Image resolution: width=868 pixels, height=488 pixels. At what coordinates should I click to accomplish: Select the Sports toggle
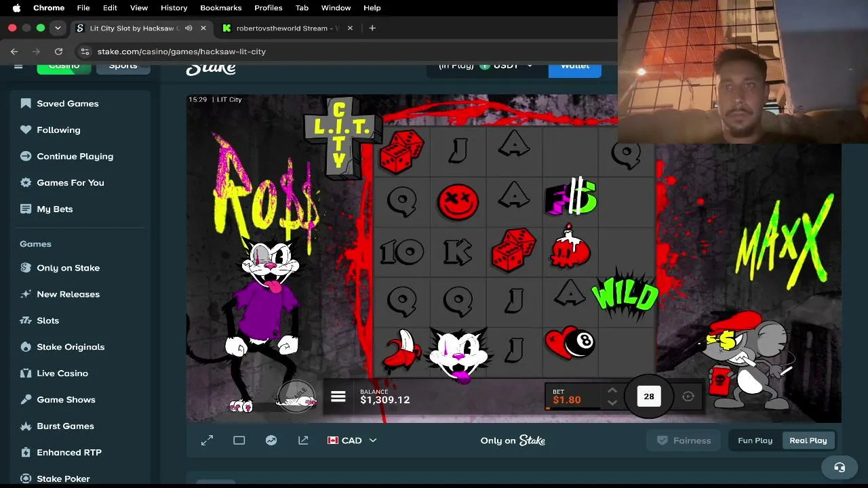(x=123, y=66)
